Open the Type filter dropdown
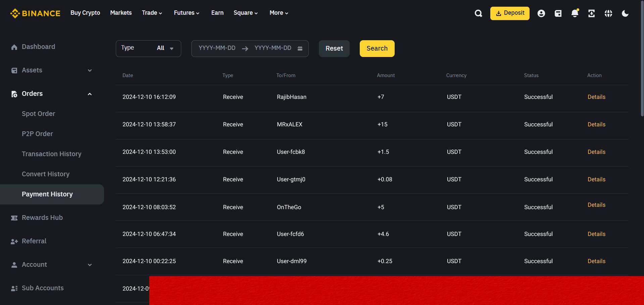Image resolution: width=644 pixels, height=305 pixels. [148, 49]
